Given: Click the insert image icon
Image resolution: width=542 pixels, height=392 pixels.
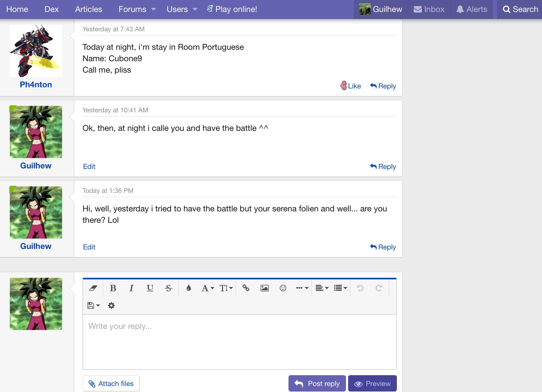Looking at the screenshot, I should (264, 288).
